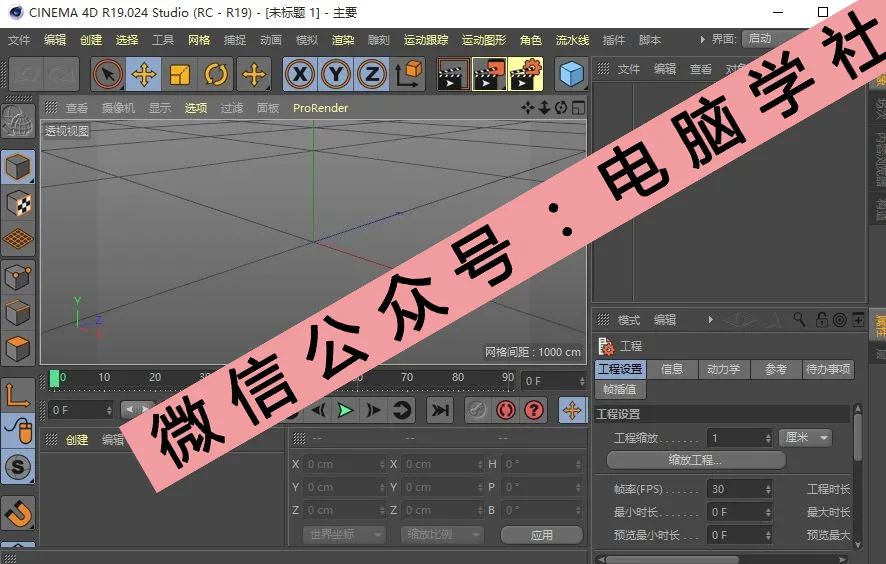Click viewport zoom camera icon
Image resolution: width=886 pixels, height=564 pixels.
[544, 107]
